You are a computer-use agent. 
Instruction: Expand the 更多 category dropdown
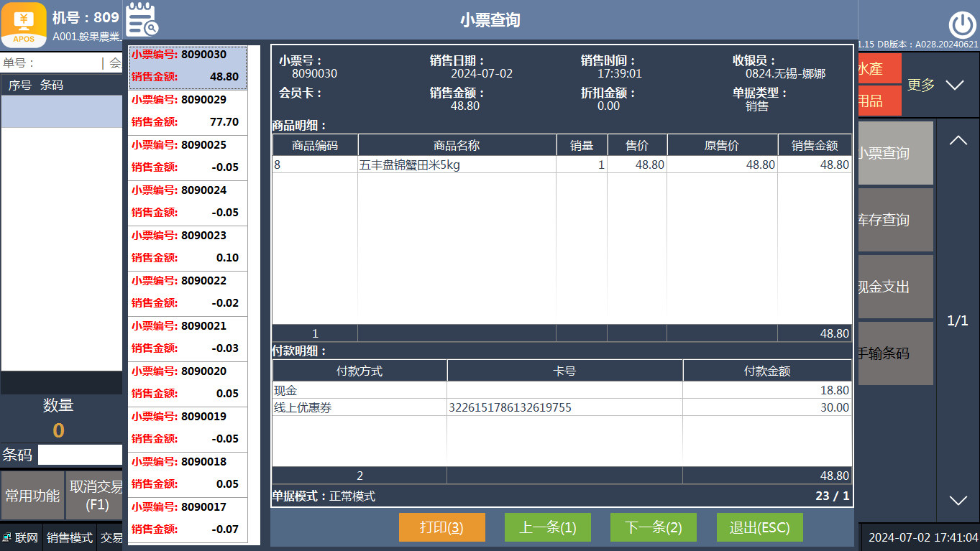point(954,85)
